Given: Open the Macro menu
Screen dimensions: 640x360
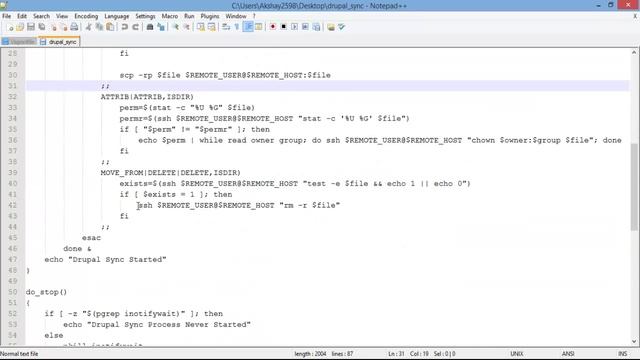Looking at the screenshot, I should [170, 16].
